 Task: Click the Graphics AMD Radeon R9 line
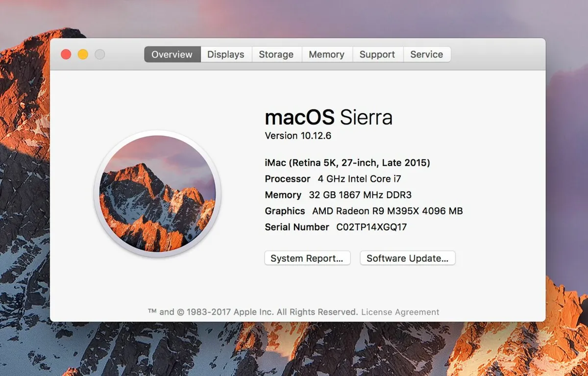click(364, 211)
